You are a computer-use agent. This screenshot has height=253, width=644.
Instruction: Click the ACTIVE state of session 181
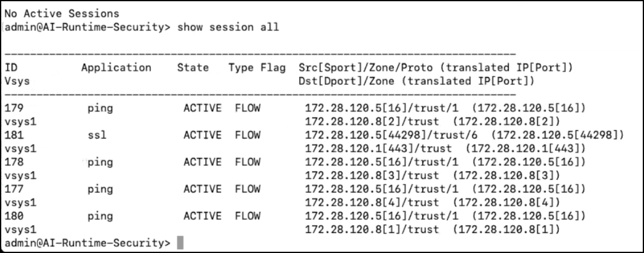tap(202, 135)
